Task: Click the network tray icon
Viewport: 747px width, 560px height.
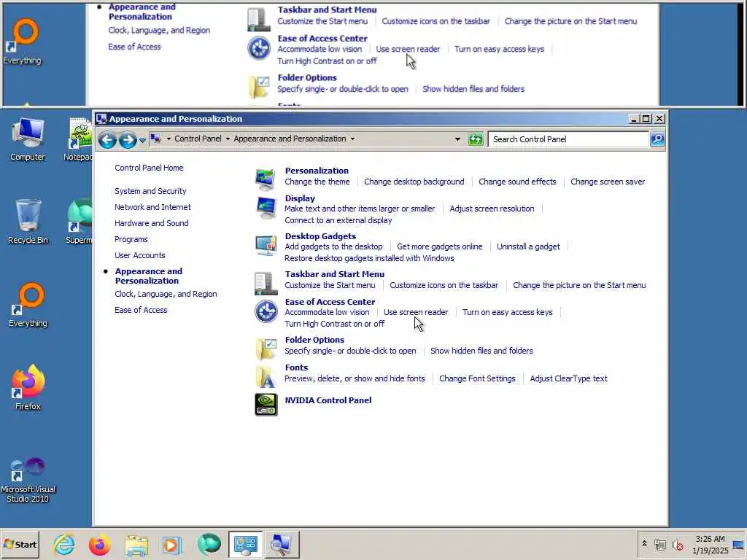Action: 659,544
